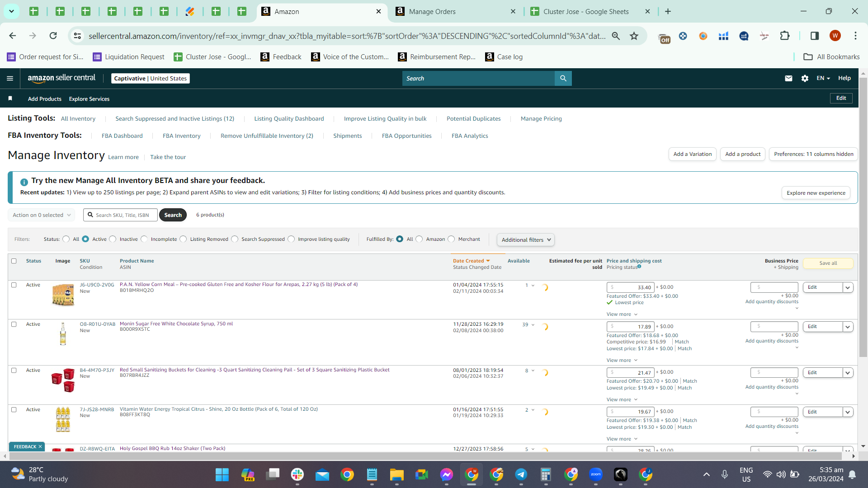Open File Explorer from the taskbar

[x=396, y=474]
